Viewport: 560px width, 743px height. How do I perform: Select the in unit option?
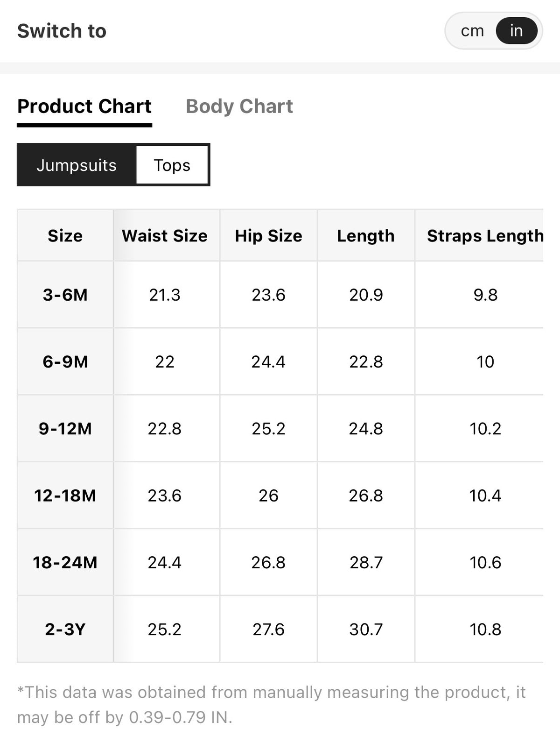516,31
